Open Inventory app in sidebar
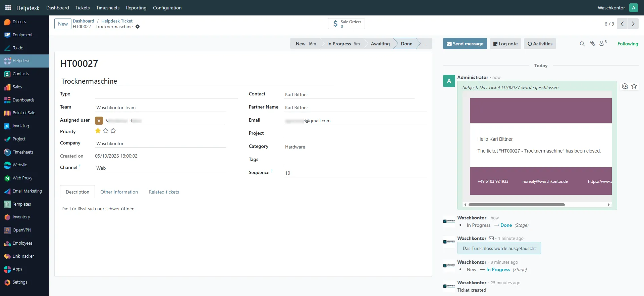The height and width of the screenshot is (296, 644). tap(24, 217)
